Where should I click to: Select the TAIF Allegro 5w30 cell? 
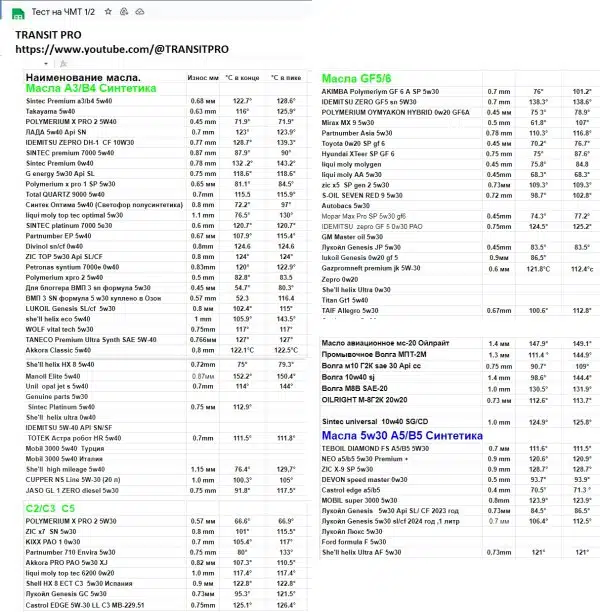point(350,311)
